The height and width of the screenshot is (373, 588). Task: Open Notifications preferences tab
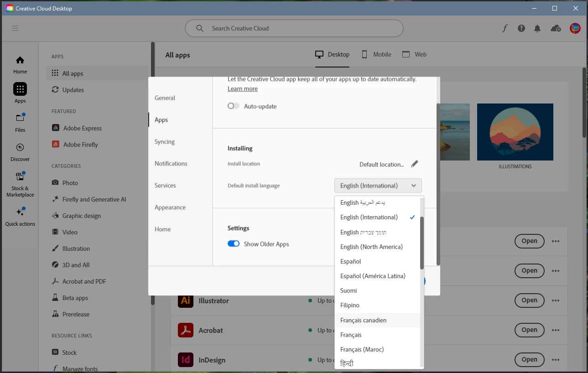171,164
